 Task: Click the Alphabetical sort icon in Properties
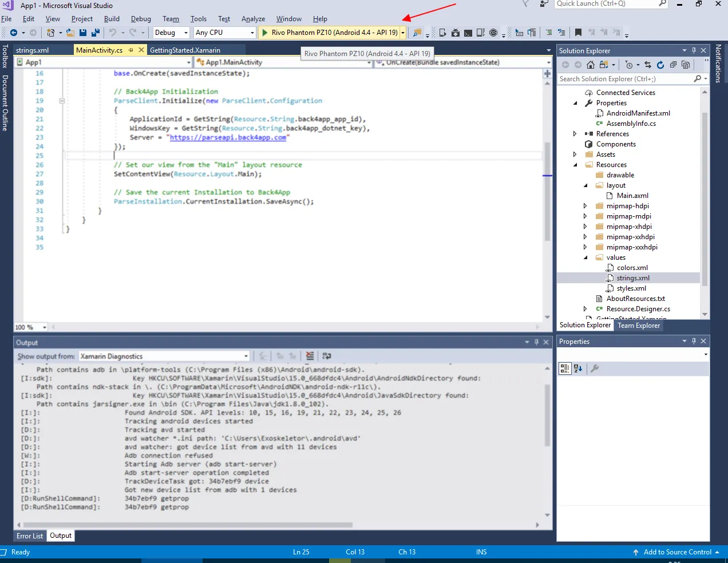578,368
